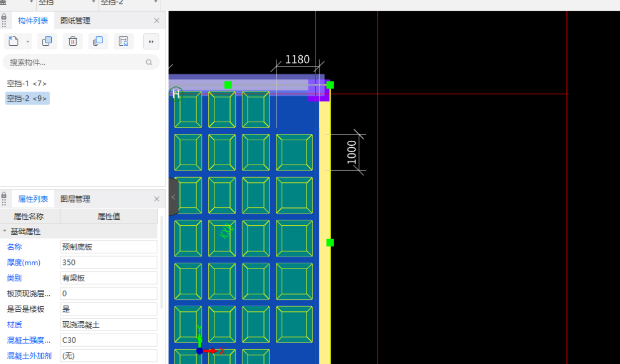Click the save component archive icon

tap(123, 41)
